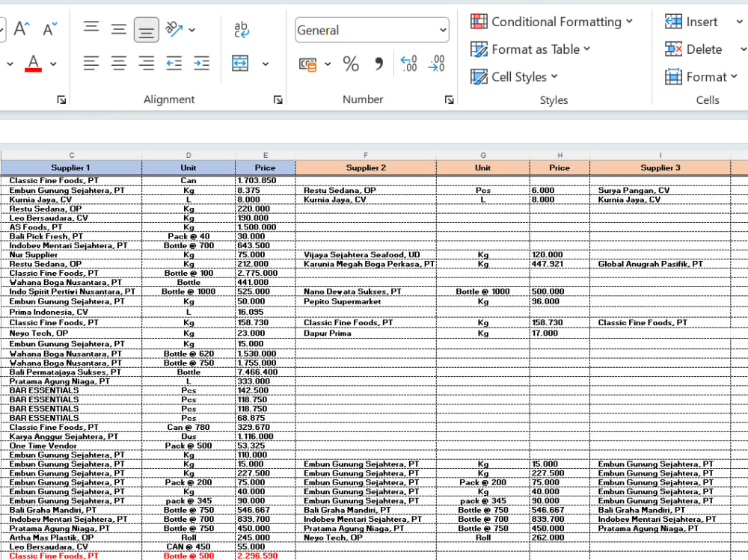Viewport: 748px width, 560px height.
Task: Click the Merge & Center icon
Action: pos(240,63)
